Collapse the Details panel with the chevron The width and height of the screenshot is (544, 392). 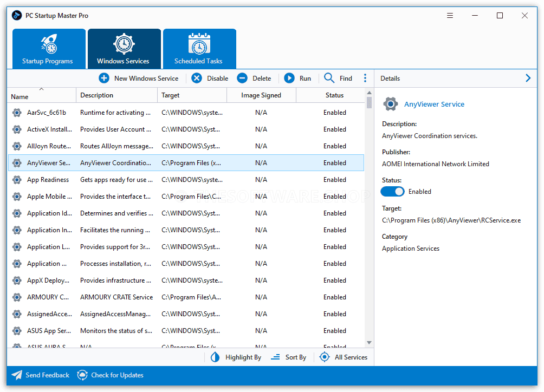click(528, 79)
